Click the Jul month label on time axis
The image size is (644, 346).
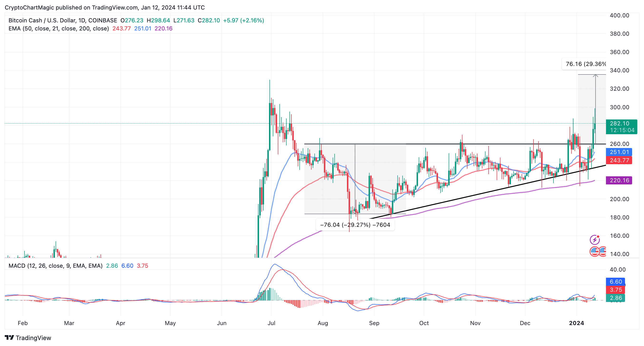pyautogui.click(x=271, y=323)
